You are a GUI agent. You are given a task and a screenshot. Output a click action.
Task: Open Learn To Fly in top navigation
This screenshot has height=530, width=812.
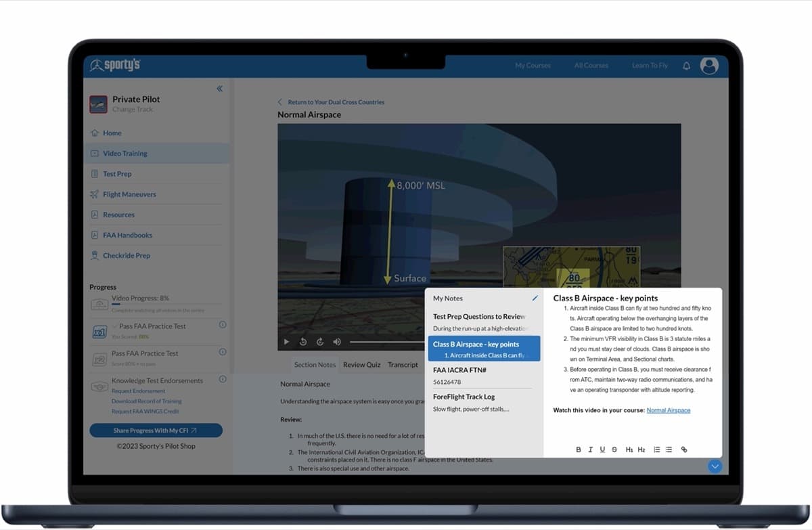pos(650,66)
